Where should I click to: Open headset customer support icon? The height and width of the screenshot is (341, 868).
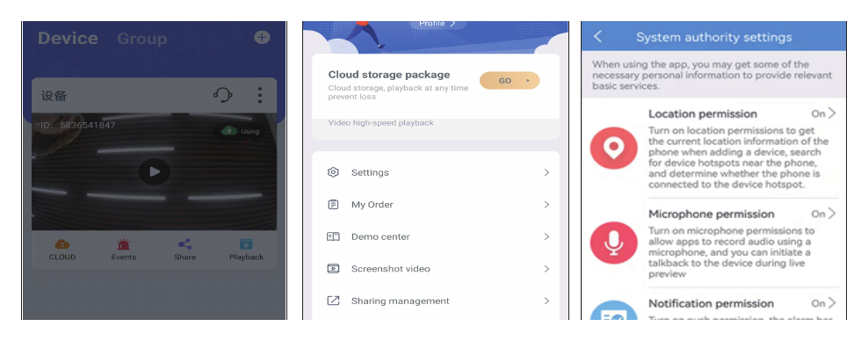(x=222, y=95)
